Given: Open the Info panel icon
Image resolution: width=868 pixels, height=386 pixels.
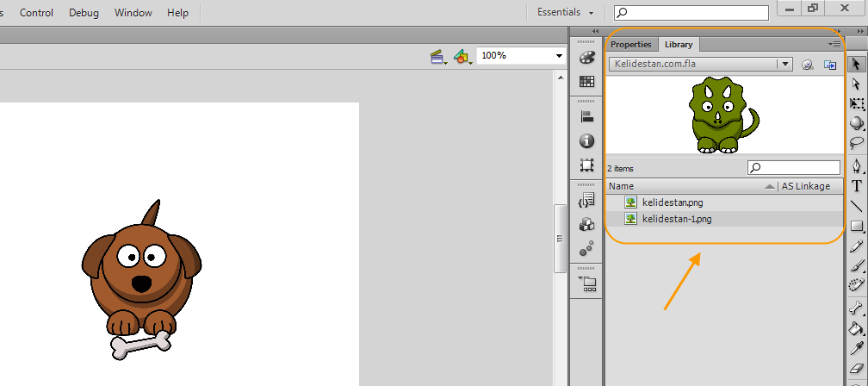Looking at the screenshot, I should click(586, 140).
